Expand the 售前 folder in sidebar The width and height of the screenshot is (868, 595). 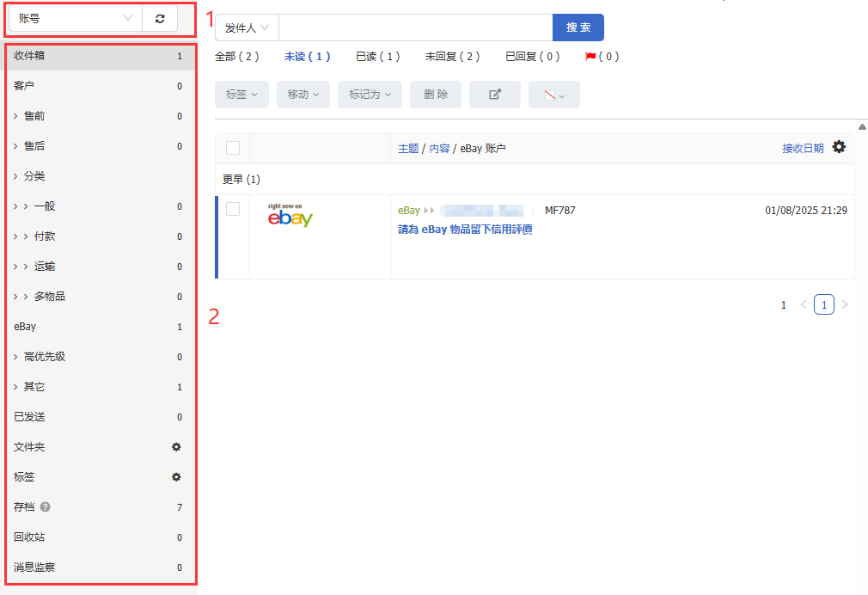(15, 116)
